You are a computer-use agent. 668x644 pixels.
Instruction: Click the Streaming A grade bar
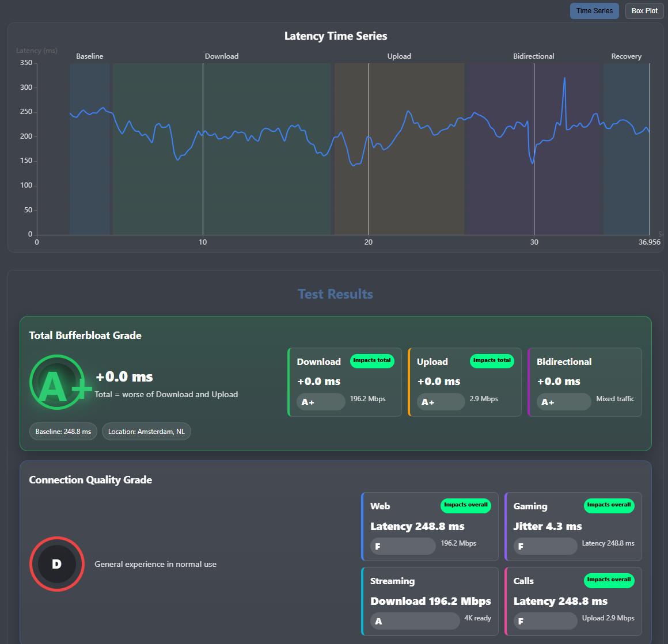click(x=415, y=621)
